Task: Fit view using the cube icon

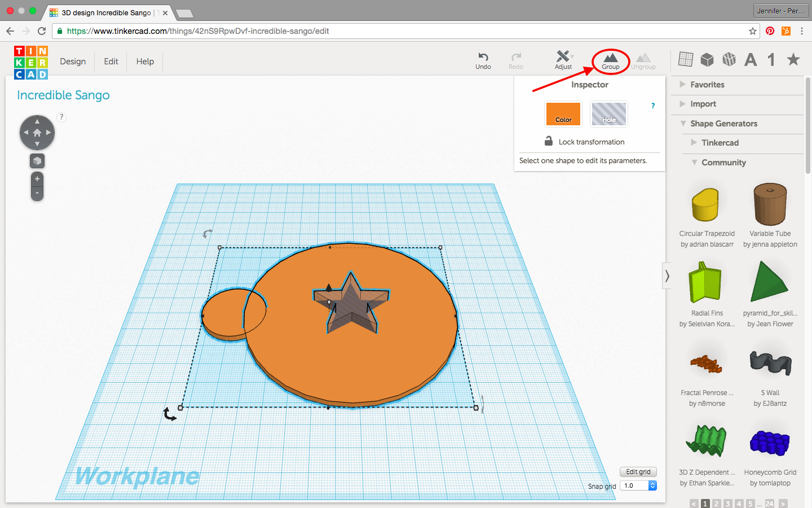Action: pos(37,161)
